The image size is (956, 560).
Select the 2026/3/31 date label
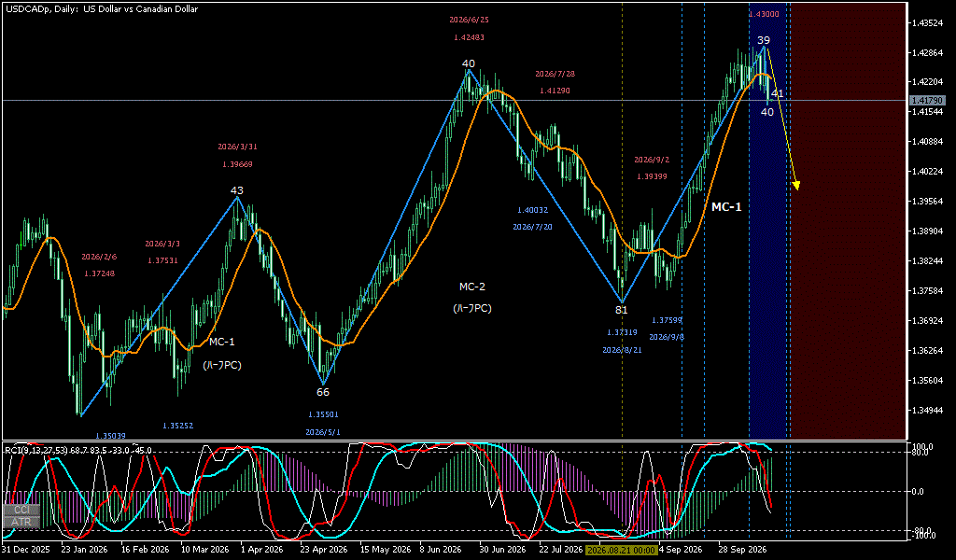[237, 147]
